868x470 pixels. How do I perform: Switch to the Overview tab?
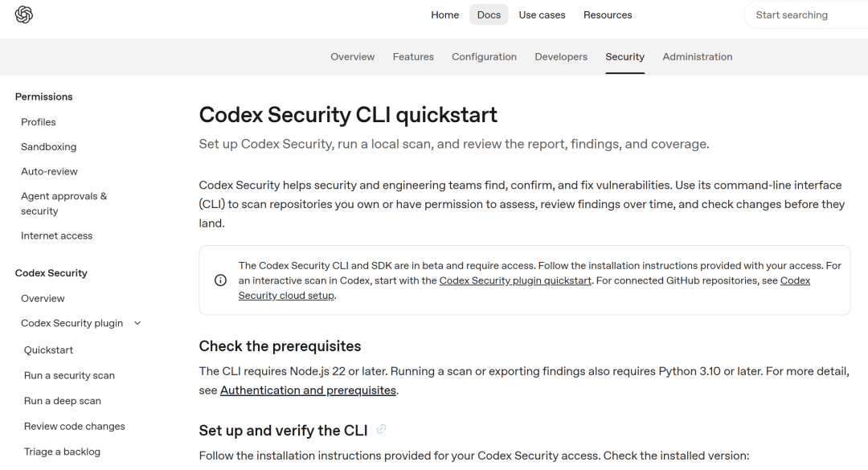[353, 56]
